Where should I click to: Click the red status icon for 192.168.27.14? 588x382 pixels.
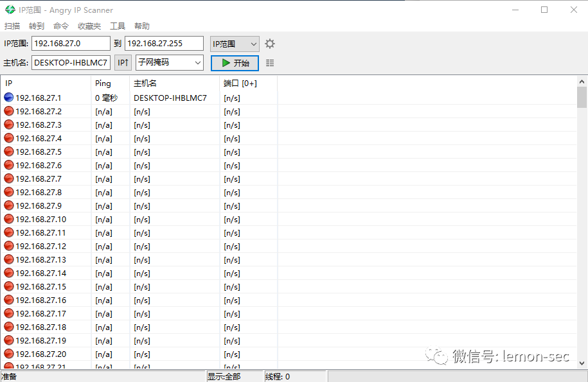tap(8, 273)
